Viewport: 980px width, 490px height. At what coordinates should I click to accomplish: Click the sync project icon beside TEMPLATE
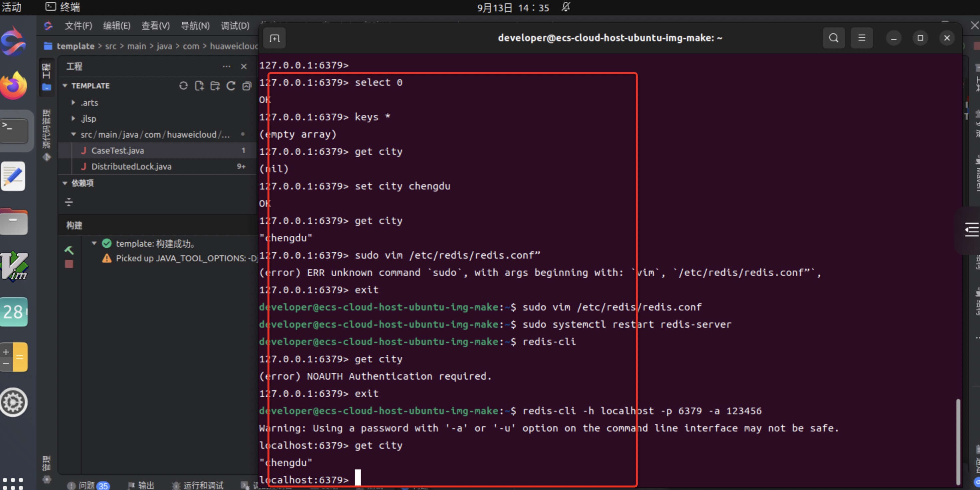pyautogui.click(x=183, y=85)
